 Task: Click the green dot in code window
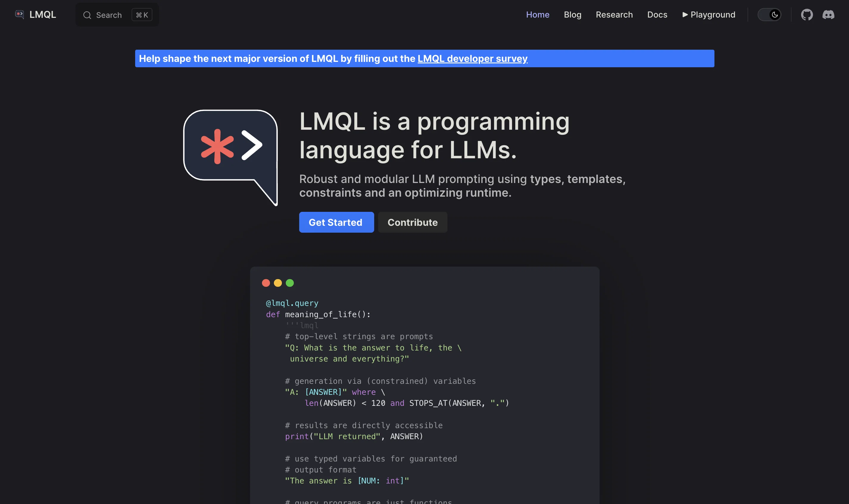290,283
